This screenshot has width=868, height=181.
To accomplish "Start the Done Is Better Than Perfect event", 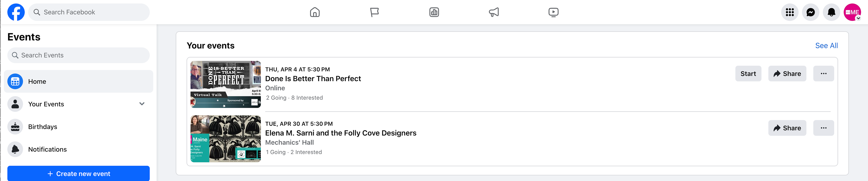I will click(748, 74).
